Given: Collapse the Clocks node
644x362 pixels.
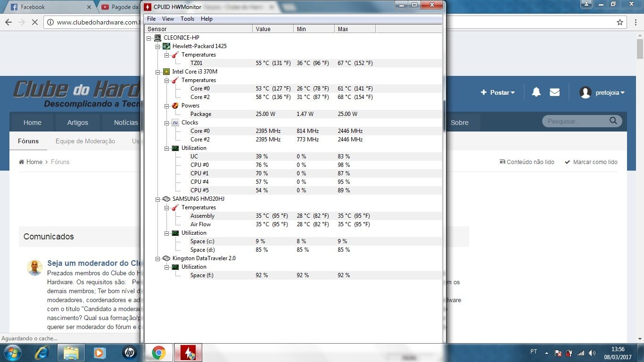Looking at the screenshot, I should tap(167, 123).
